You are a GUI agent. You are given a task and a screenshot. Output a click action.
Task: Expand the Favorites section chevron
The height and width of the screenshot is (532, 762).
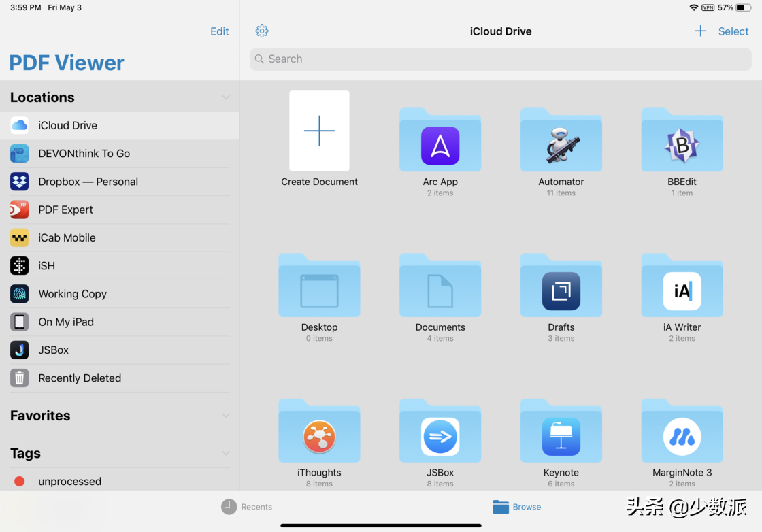(225, 416)
